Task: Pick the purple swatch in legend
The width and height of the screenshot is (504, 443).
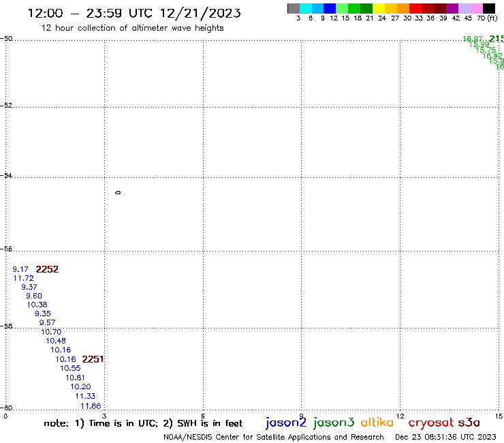Action: coord(452,8)
